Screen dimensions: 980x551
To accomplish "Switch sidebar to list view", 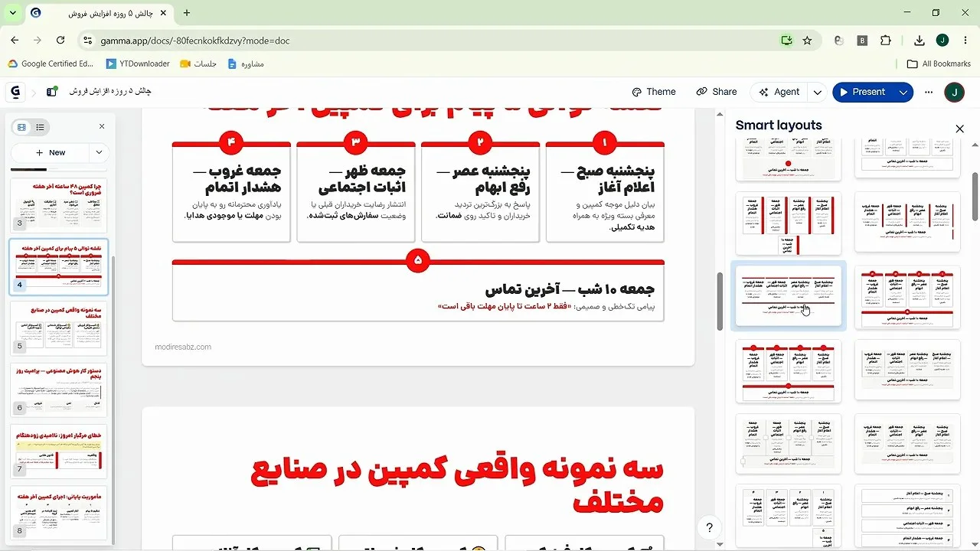I will pyautogui.click(x=40, y=127).
